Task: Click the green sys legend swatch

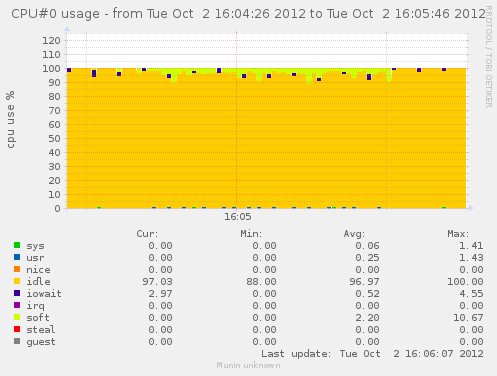Action: [x=17, y=245]
